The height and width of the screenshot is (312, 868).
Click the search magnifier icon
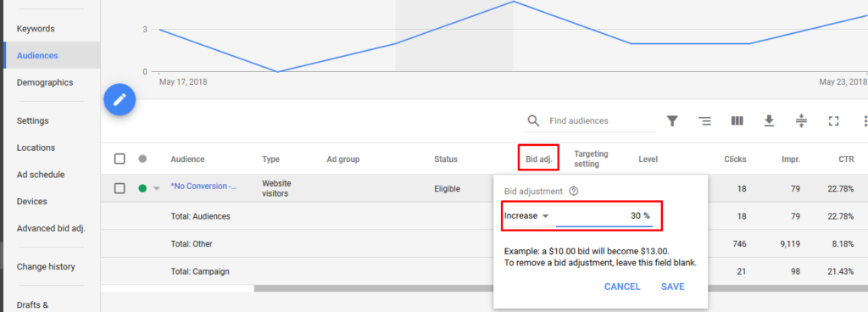pos(533,121)
